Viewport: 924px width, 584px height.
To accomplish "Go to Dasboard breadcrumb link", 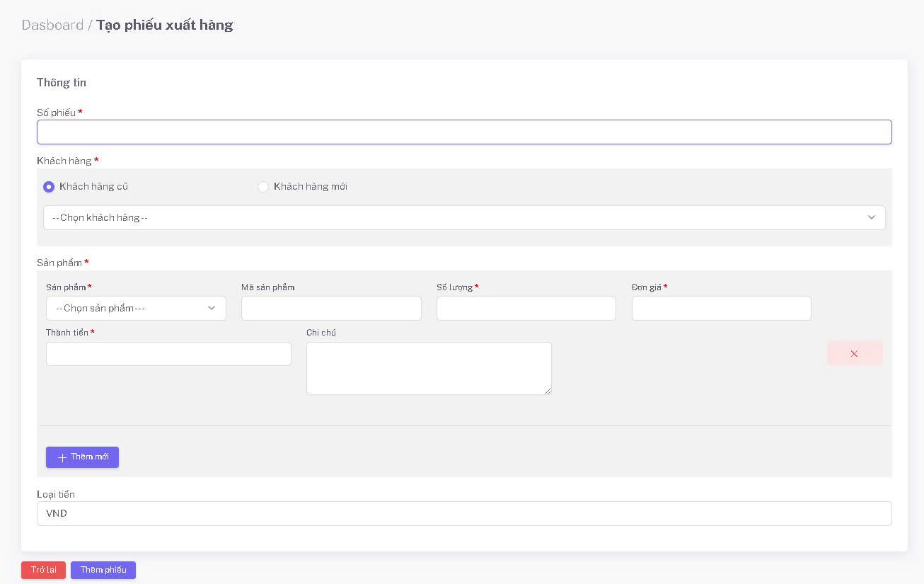I will coord(52,25).
